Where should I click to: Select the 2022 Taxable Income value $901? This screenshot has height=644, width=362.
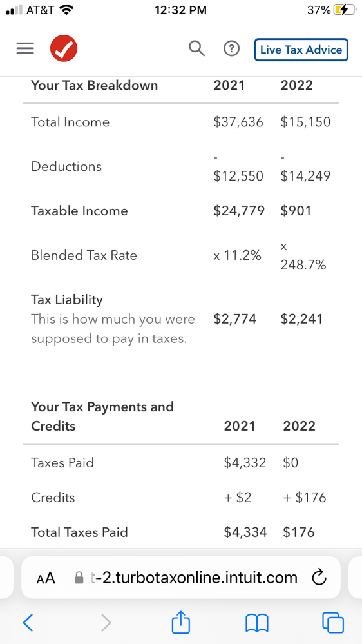[x=296, y=211]
